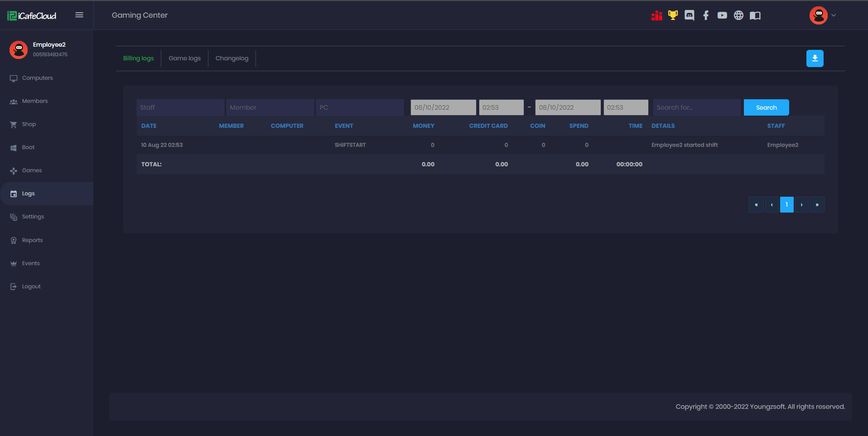Switch to the Game logs tab
868x436 pixels.
click(x=184, y=58)
